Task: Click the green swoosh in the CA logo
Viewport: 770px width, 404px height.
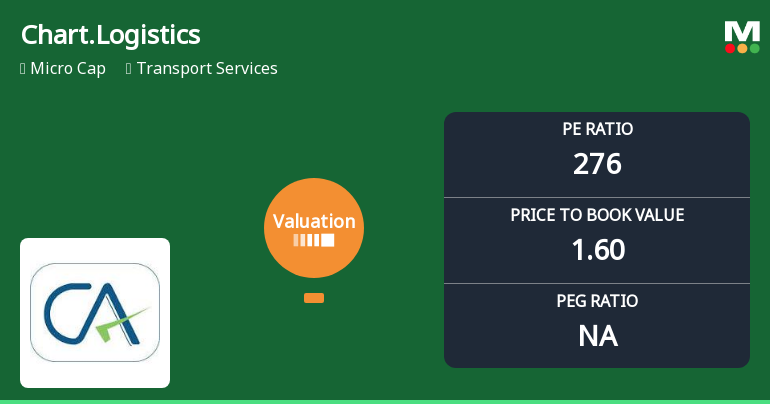Action: point(128,322)
